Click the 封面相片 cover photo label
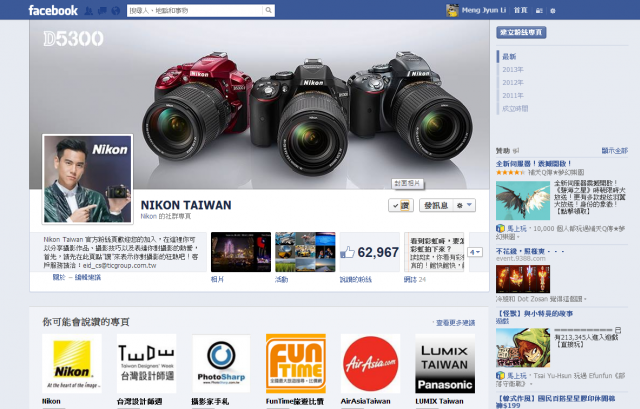The height and width of the screenshot is (409, 640). [x=407, y=184]
